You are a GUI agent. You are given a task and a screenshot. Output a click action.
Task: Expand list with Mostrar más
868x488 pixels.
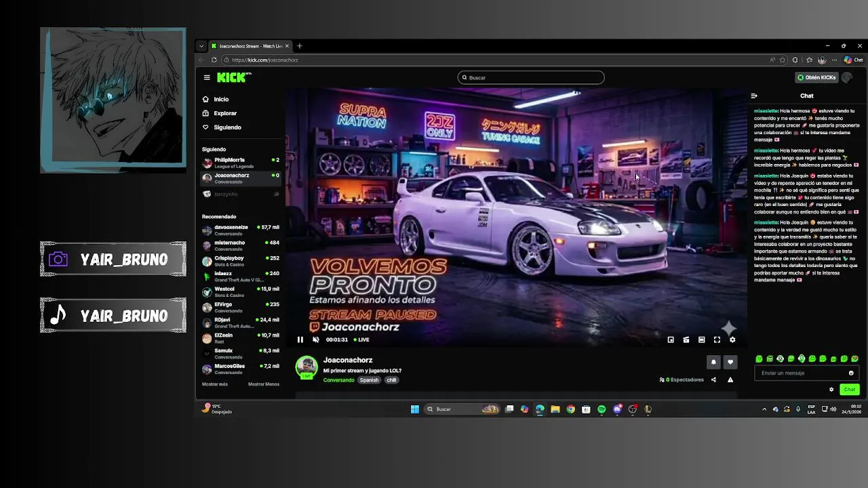click(215, 384)
